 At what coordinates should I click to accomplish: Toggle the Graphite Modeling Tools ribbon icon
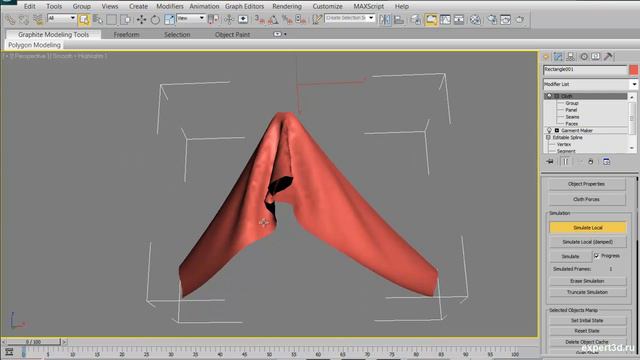[x=431, y=19]
